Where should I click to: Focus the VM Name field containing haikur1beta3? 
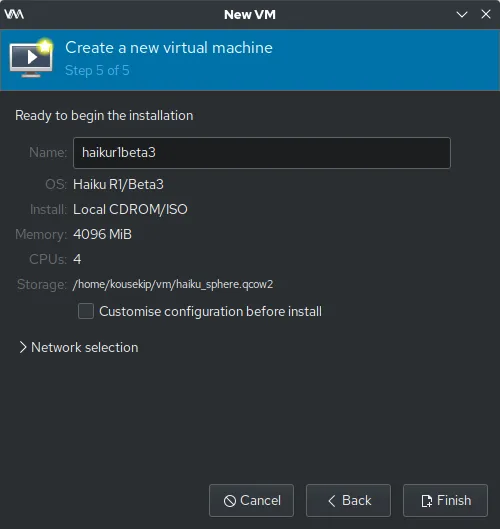tap(262, 153)
